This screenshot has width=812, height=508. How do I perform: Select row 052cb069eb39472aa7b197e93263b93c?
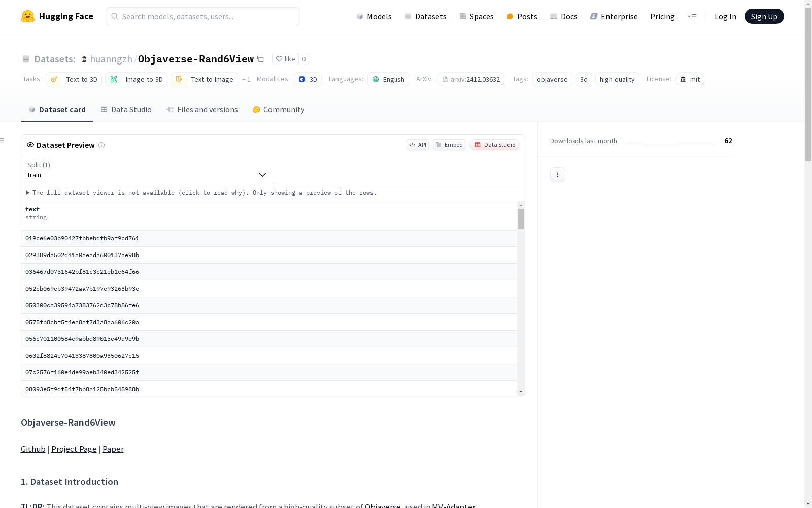269,289
